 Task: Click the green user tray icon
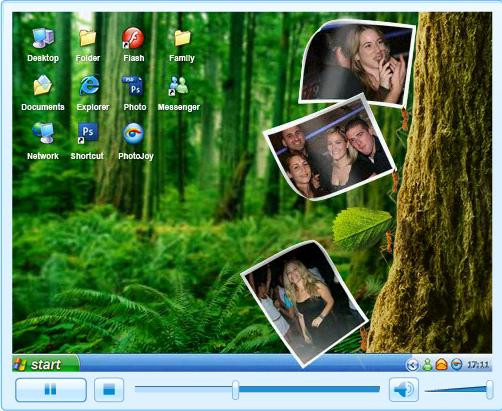(427, 365)
